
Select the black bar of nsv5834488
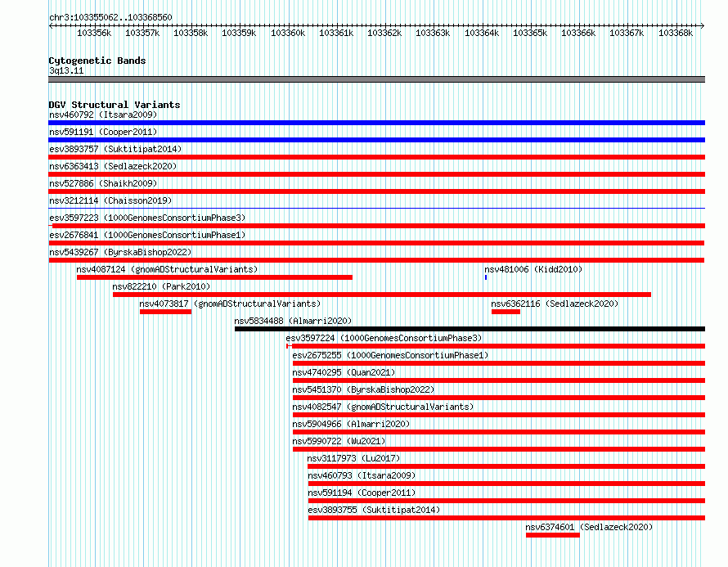[x=470, y=329]
